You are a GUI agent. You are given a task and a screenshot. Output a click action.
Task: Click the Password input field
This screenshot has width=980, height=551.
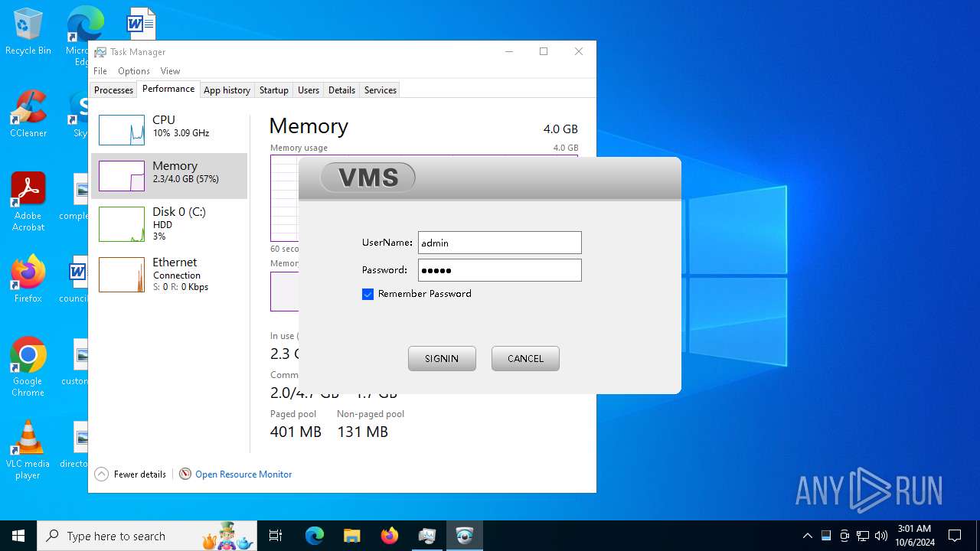coord(500,270)
